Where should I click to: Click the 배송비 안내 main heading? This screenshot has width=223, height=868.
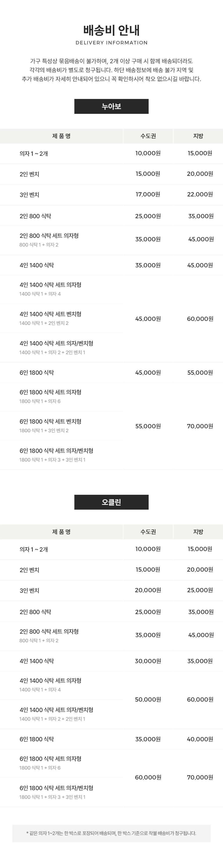[x=111, y=30]
